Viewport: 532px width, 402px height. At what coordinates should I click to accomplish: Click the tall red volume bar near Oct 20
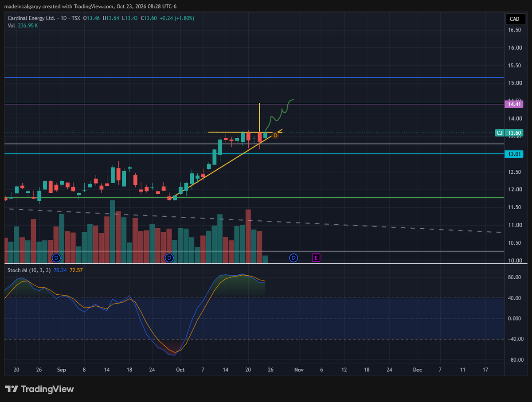coord(248,236)
